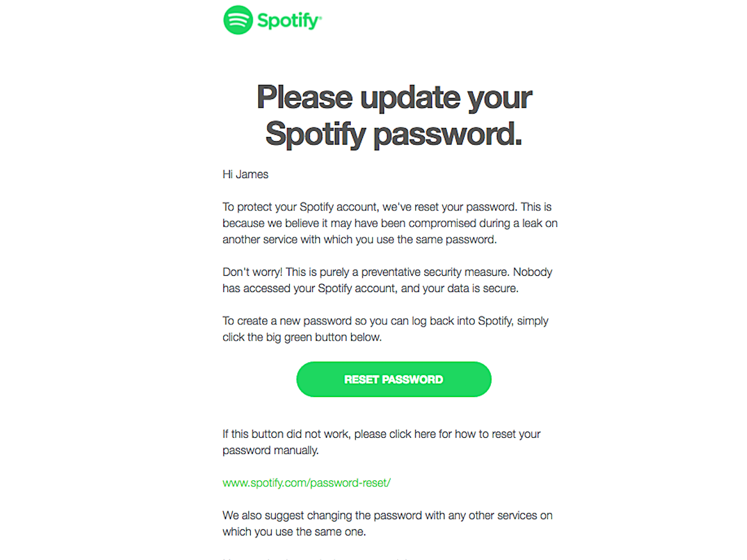
Task: Click the phrase "big green button below"
Action: coord(323,337)
